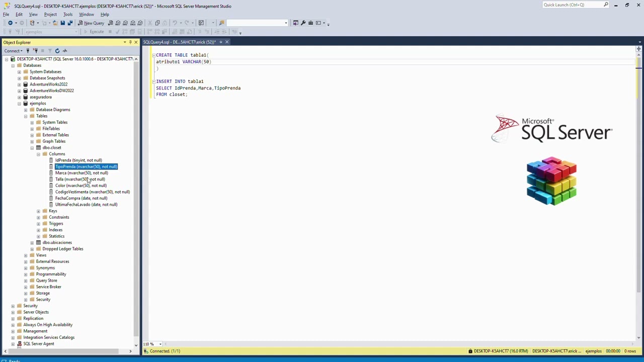The image size is (644, 362).
Task: Save the current SQL query file
Action: (62, 23)
